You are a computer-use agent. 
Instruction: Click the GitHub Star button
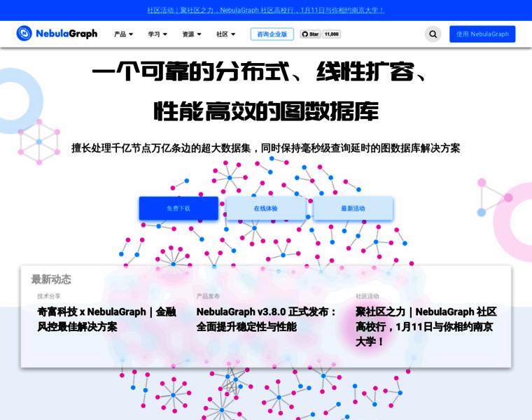point(310,34)
